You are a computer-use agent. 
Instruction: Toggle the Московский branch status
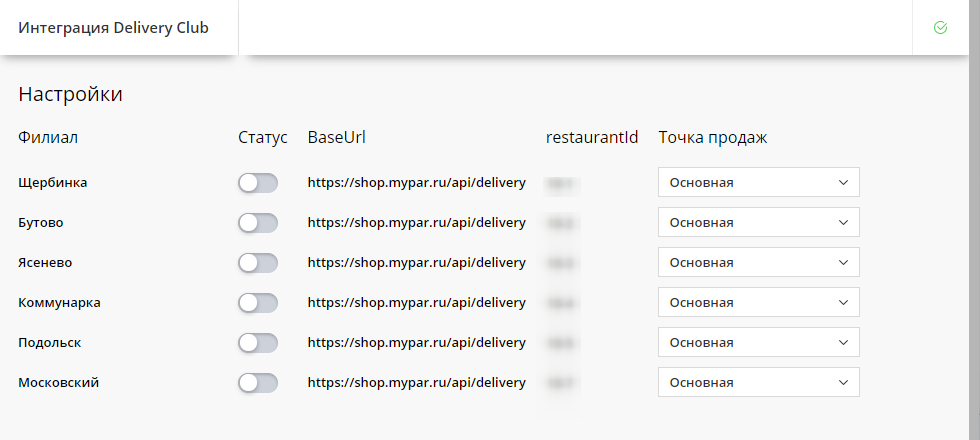pyautogui.click(x=257, y=383)
